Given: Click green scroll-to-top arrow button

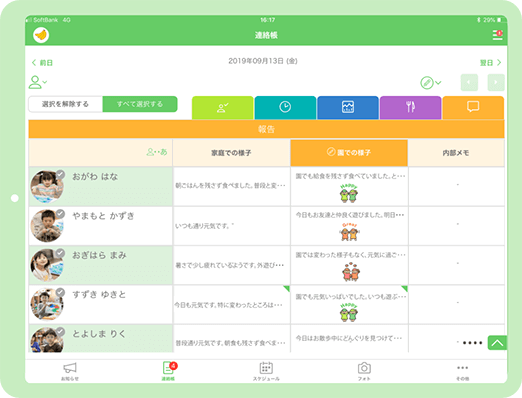Looking at the screenshot, I should 497,343.
